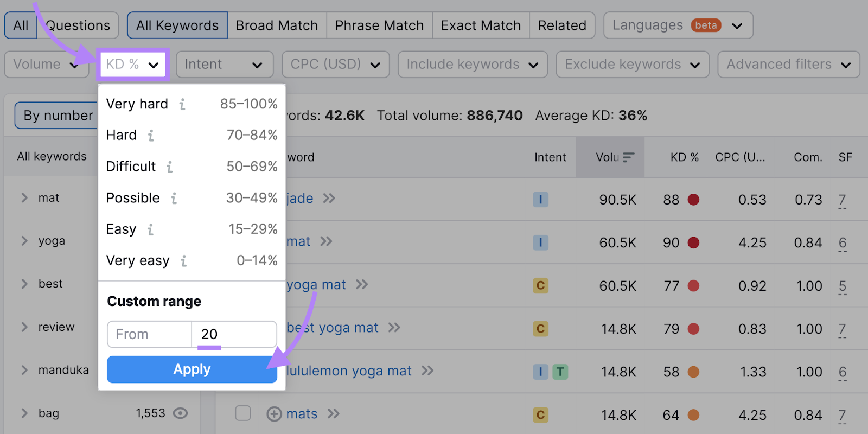Click info icon next to Very easy
The height and width of the screenshot is (434, 868).
pos(184,261)
